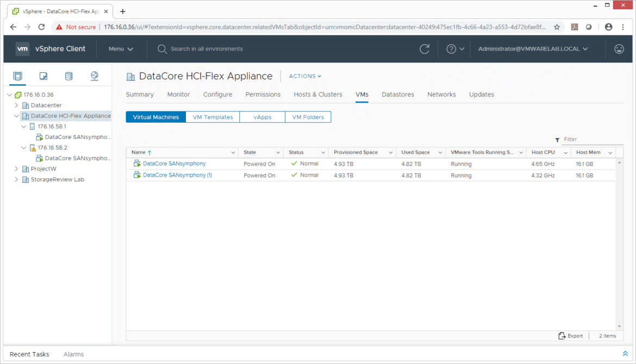Open the Hosts & Clusters tab

pyautogui.click(x=318, y=95)
